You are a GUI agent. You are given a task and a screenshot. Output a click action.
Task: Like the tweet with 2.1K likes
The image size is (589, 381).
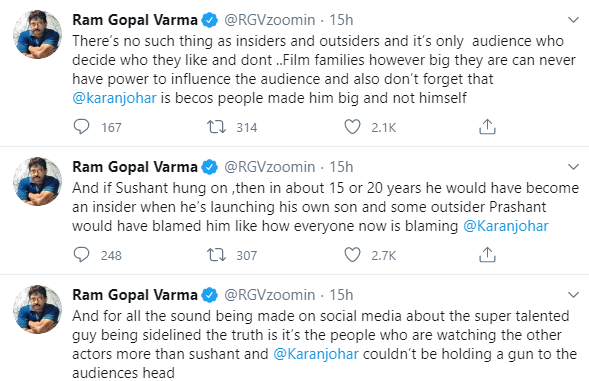pos(352,127)
